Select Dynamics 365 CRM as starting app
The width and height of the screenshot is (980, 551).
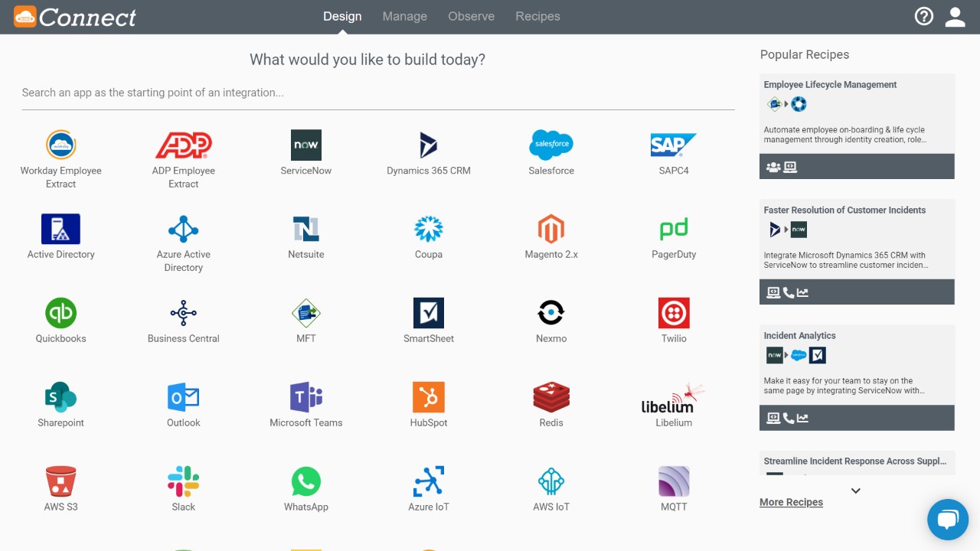coord(428,145)
